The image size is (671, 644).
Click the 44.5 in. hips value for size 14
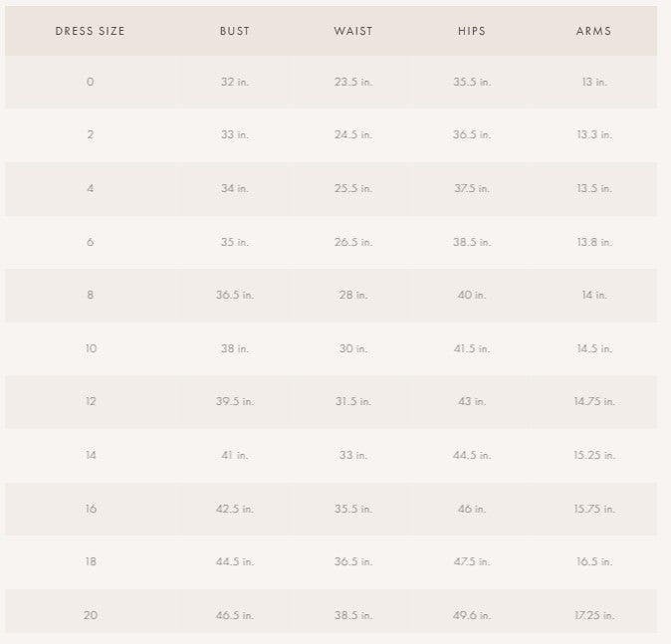pyautogui.click(x=472, y=455)
